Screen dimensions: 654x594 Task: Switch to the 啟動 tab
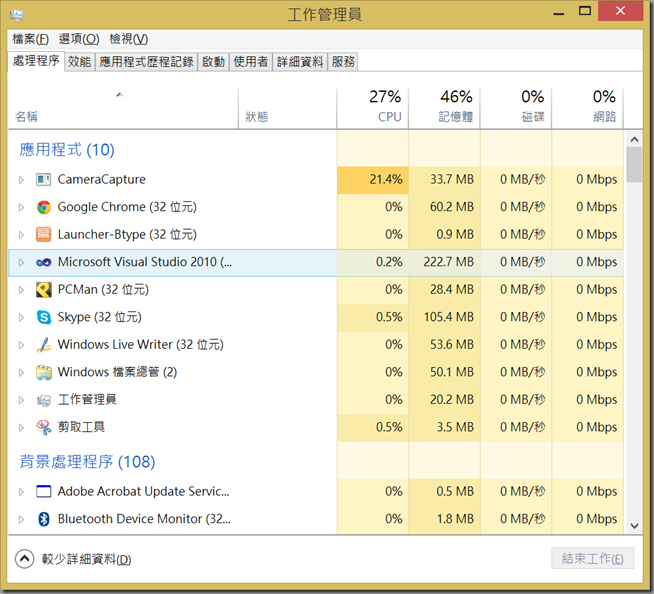213,62
